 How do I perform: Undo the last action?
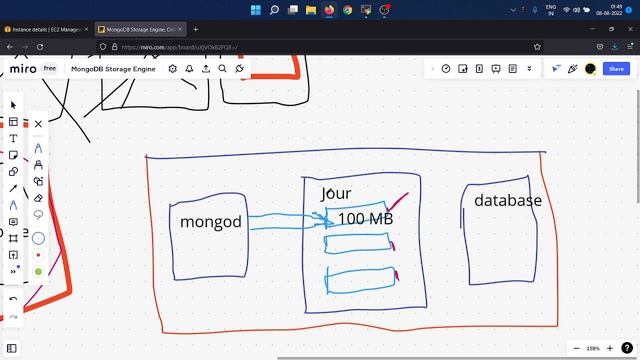tap(13, 299)
